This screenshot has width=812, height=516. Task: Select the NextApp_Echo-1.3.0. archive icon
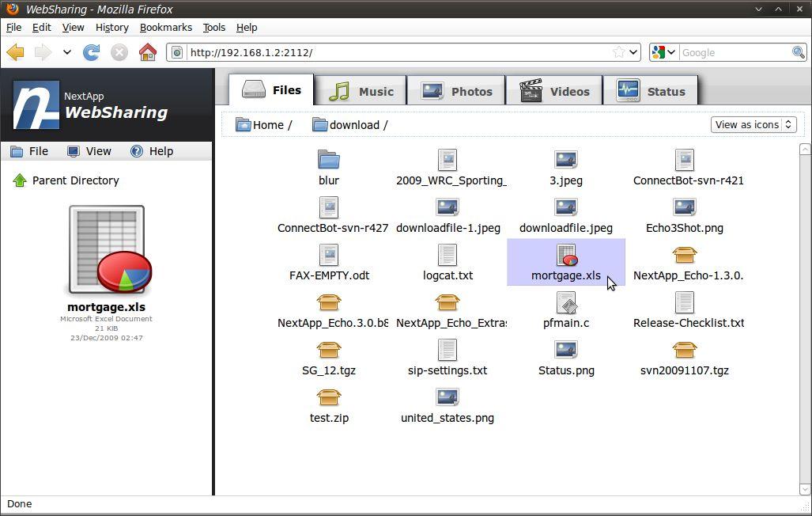pyautogui.click(x=685, y=255)
